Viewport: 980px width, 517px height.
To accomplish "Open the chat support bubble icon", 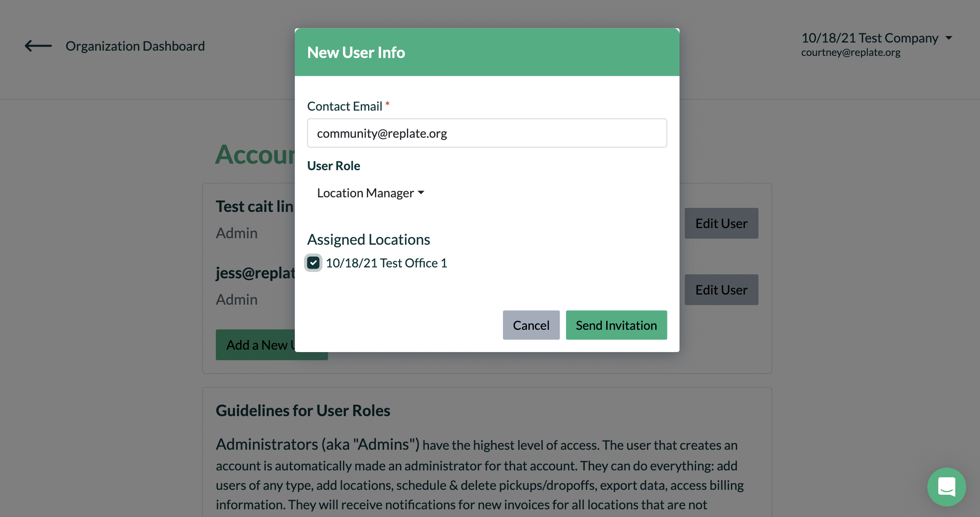I will 946,487.
